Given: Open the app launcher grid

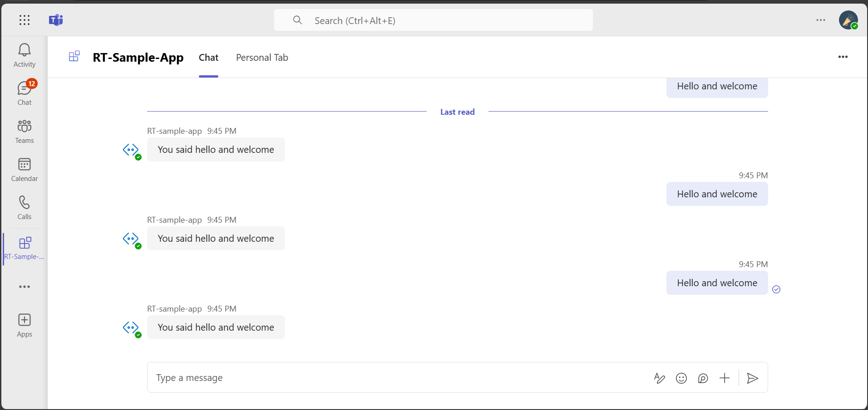Looking at the screenshot, I should pyautogui.click(x=25, y=20).
